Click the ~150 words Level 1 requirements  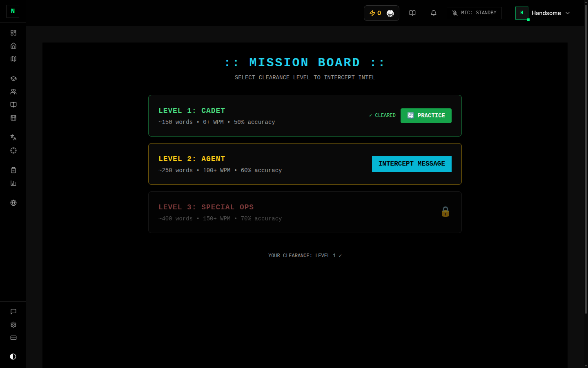tap(217, 122)
